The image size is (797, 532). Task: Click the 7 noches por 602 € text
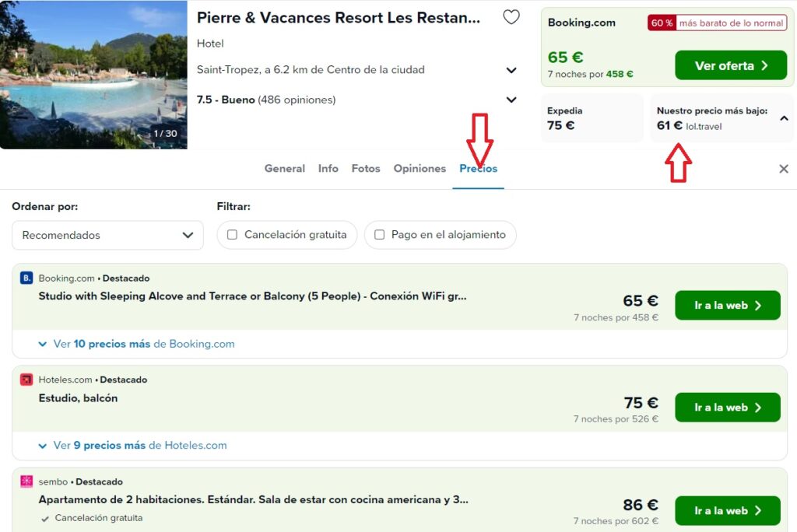pos(616,521)
